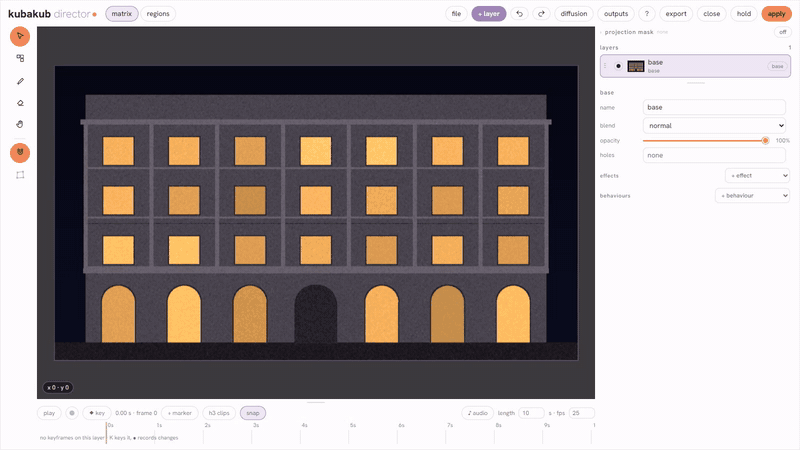Undo the last action
Screen dimensions: 800x450
[x=519, y=14]
